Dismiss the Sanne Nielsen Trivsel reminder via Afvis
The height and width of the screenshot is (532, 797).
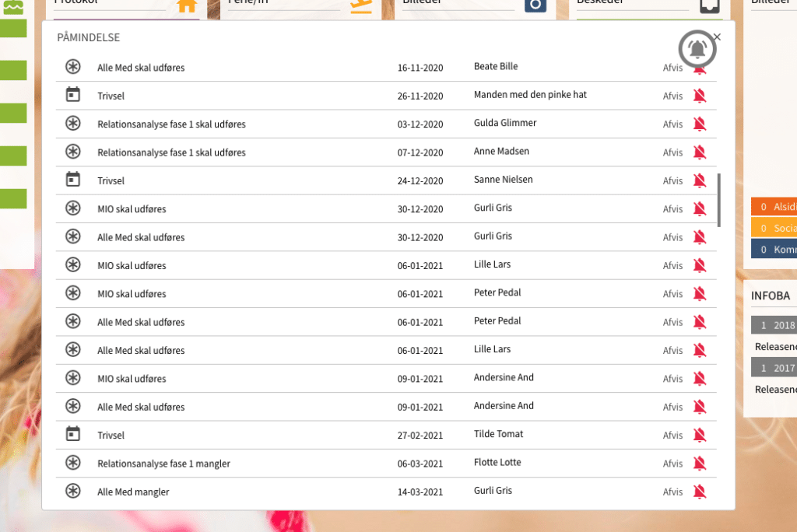point(672,180)
